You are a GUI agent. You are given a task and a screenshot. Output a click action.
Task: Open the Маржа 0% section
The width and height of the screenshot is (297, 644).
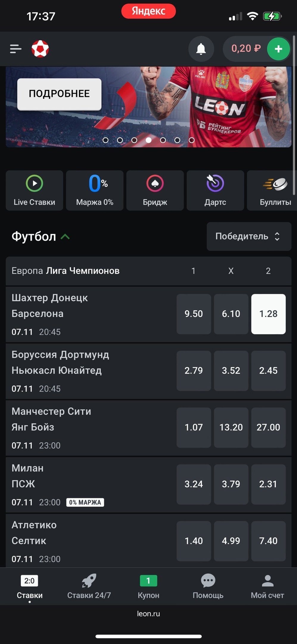click(x=95, y=191)
